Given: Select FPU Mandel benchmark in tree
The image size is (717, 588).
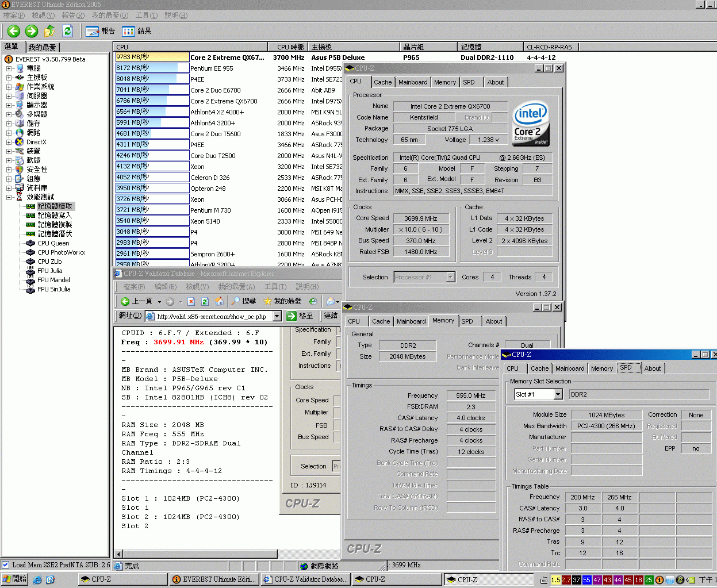Looking at the screenshot, I should pyautogui.click(x=53, y=280).
